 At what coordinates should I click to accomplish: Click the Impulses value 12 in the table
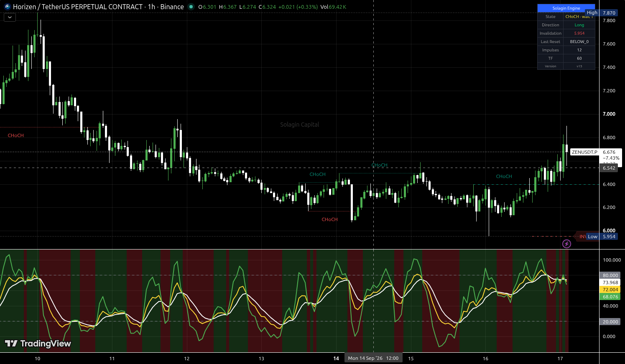(579, 50)
